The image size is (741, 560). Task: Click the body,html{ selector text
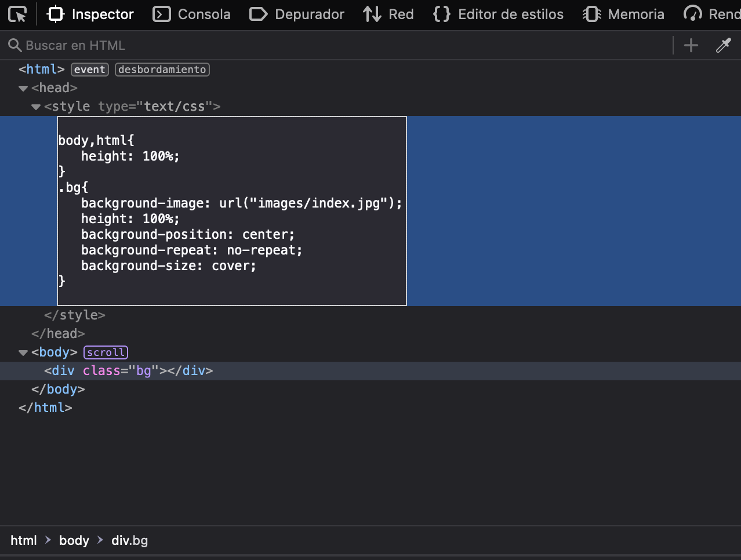tap(96, 140)
